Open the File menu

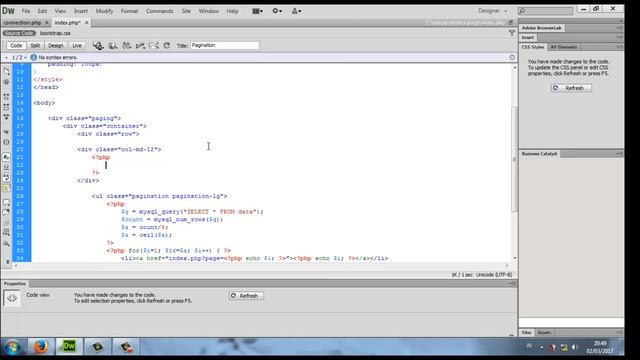(26, 11)
